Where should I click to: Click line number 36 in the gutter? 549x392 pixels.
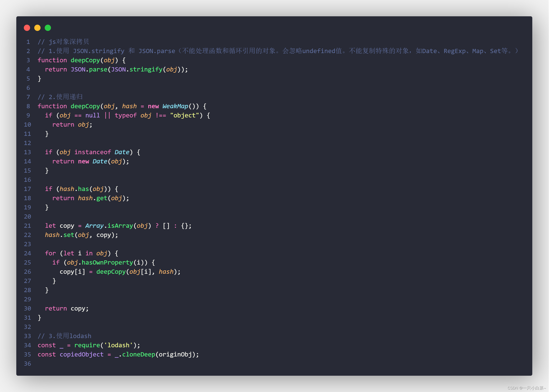(28, 364)
